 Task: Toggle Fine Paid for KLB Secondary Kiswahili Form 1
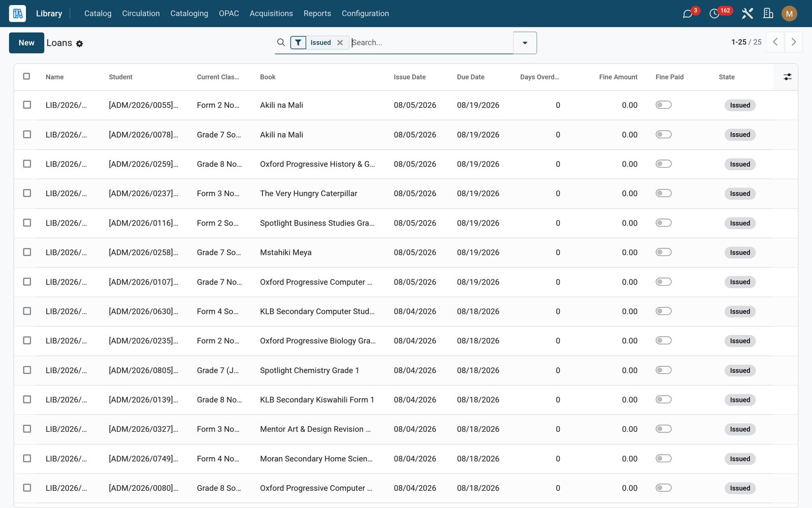point(663,399)
